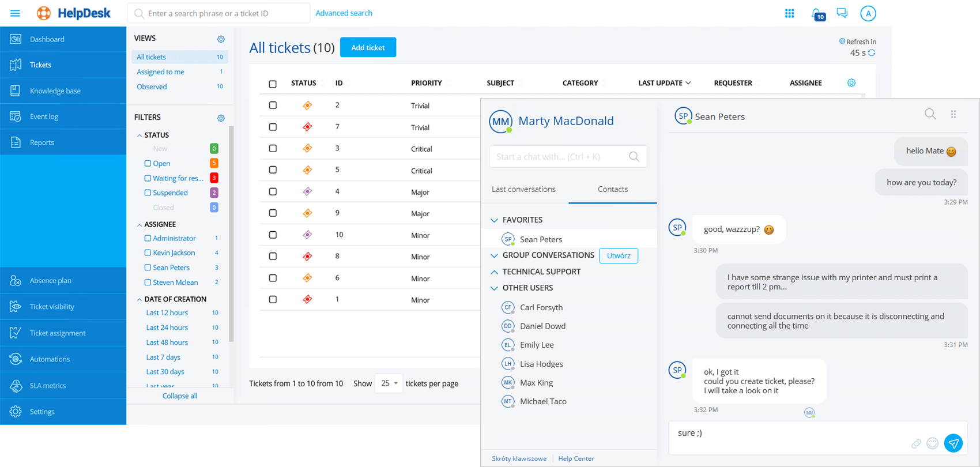
Task: Expand the TECHNICAL SUPPORT group
Action: coord(494,272)
